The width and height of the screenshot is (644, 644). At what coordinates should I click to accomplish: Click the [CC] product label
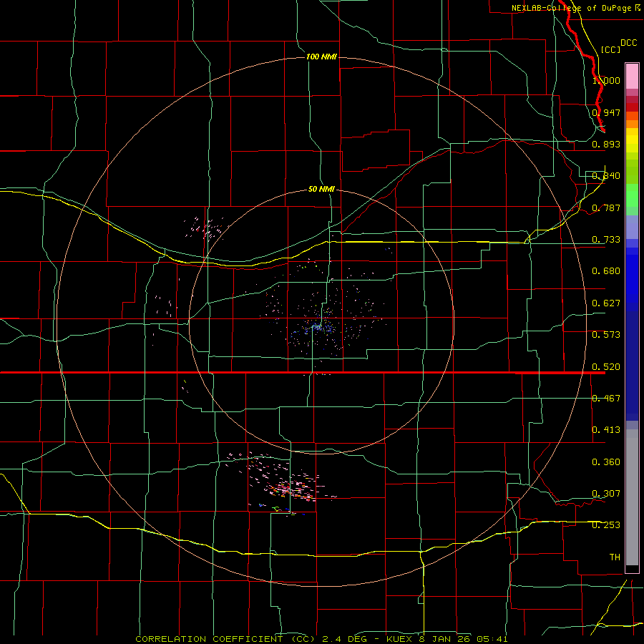(x=610, y=49)
